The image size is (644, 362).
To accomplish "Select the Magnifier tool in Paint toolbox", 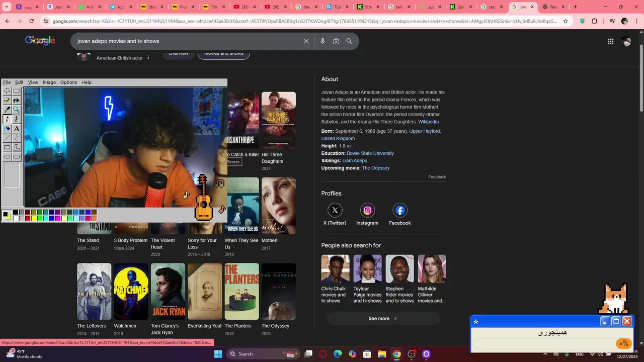I will point(17,110).
